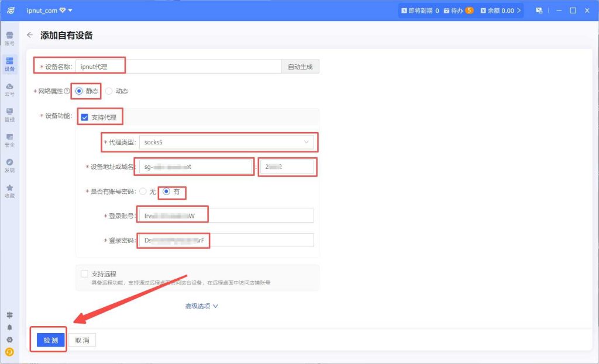
Task: Open settings gear icon in sidebar
Action: (9, 339)
